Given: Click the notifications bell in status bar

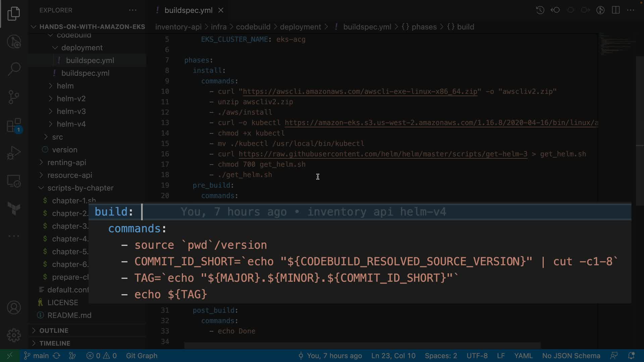Looking at the screenshot, I should coord(631,356).
